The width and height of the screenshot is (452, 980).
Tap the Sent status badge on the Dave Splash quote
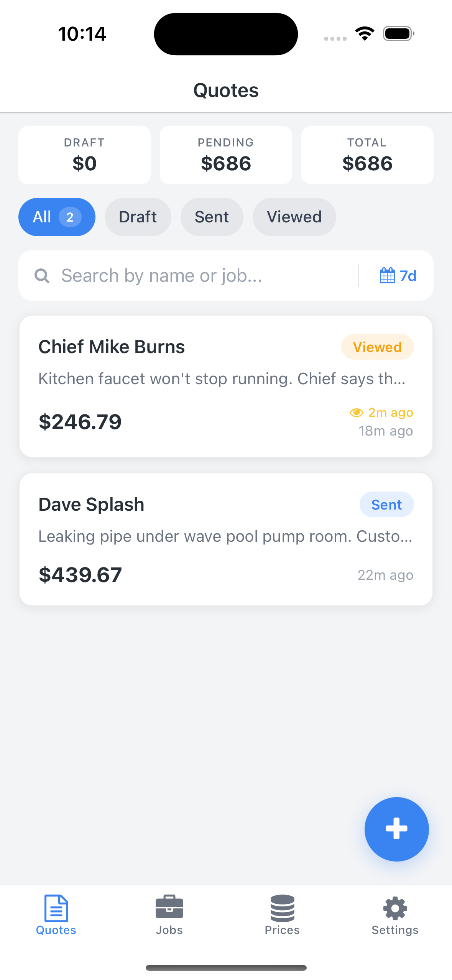coord(386,505)
